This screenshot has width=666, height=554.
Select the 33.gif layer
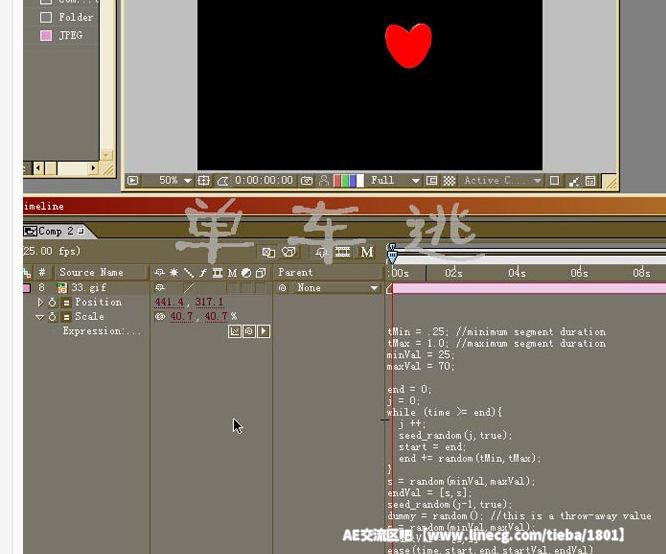click(89, 288)
